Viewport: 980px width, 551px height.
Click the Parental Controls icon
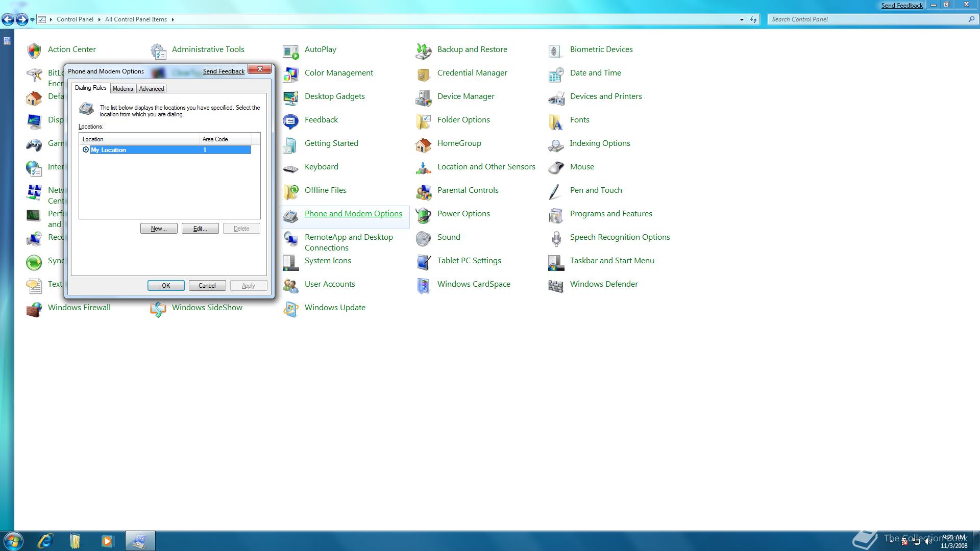pyautogui.click(x=424, y=191)
